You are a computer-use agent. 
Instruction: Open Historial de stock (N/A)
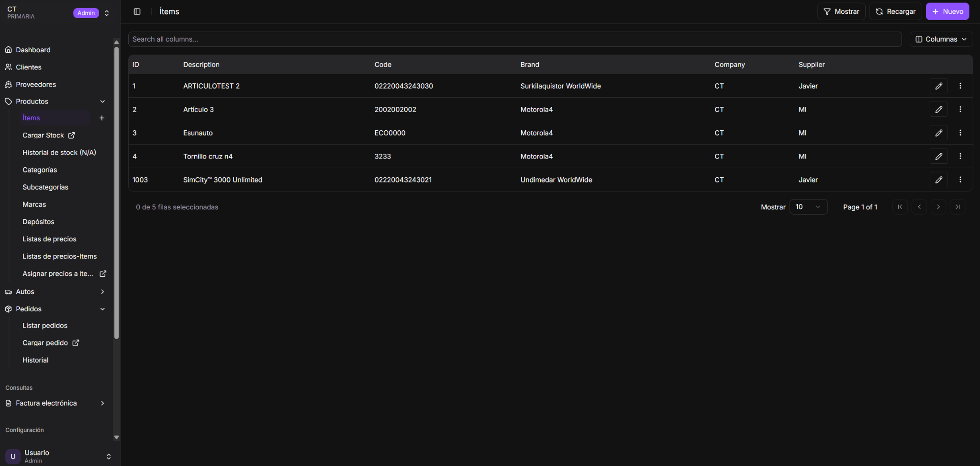[x=59, y=153]
